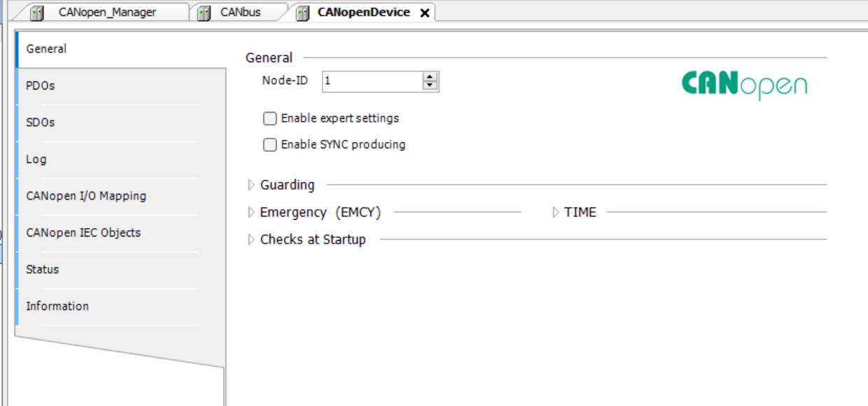868x406 pixels.
Task: Switch to the CANbus tab
Action: [240, 13]
